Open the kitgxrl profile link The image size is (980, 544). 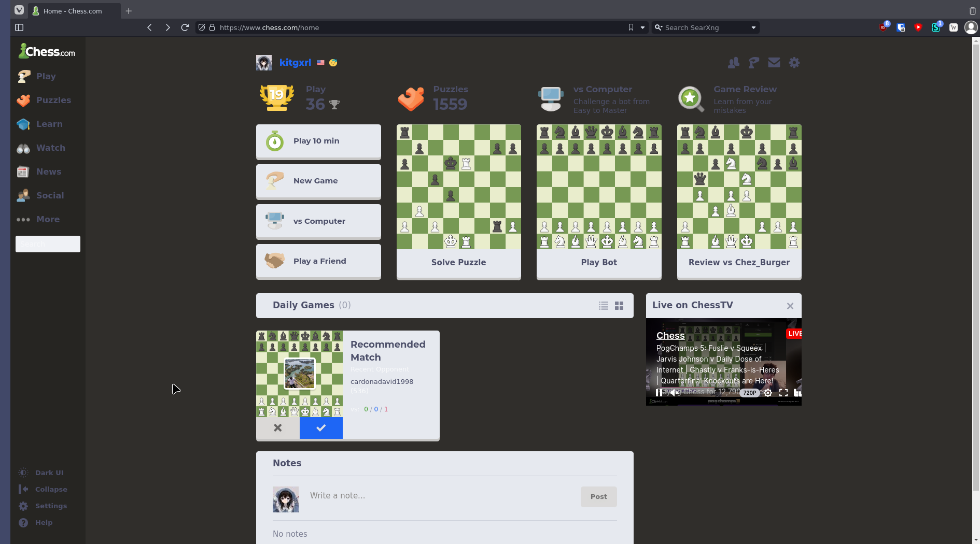pyautogui.click(x=295, y=62)
